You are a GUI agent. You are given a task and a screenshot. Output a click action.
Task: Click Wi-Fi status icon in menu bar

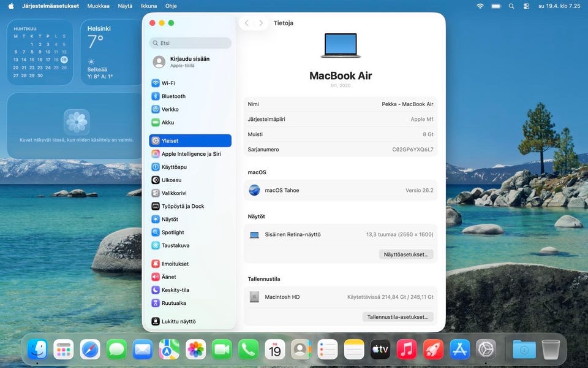pos(480,6)
